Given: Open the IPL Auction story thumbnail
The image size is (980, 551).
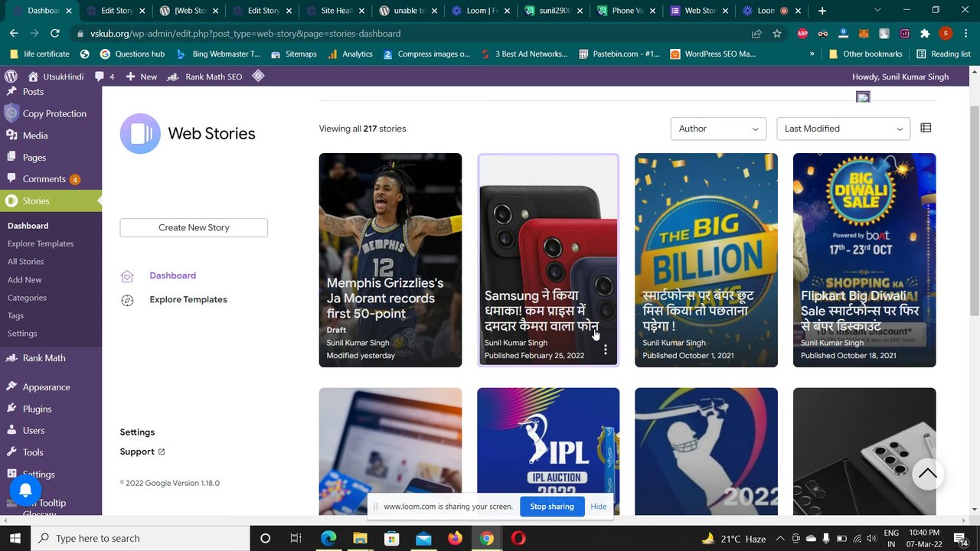Looking at the screenshot, I should (x=548, y=452).
